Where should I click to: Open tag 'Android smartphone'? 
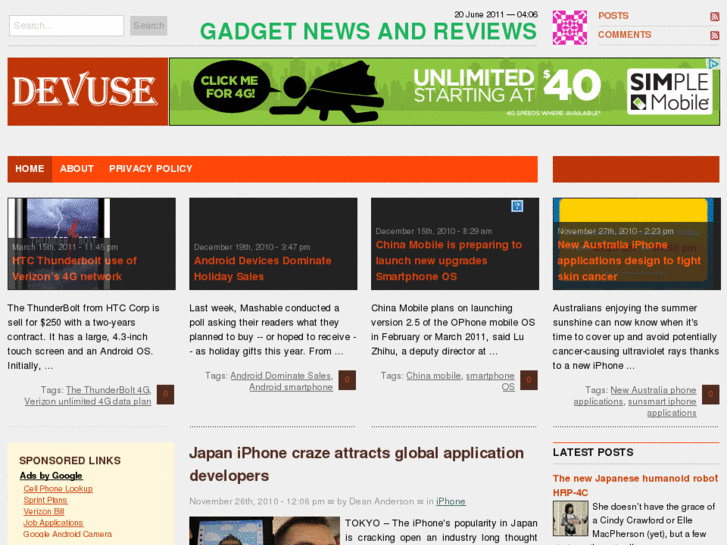pos(291,387)
